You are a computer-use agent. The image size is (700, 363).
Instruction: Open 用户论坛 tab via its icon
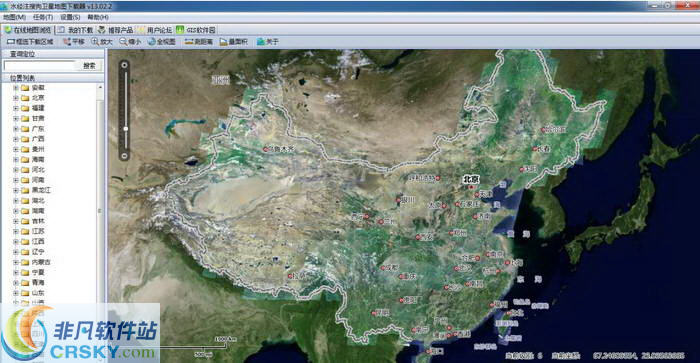[x=141, y=30]
